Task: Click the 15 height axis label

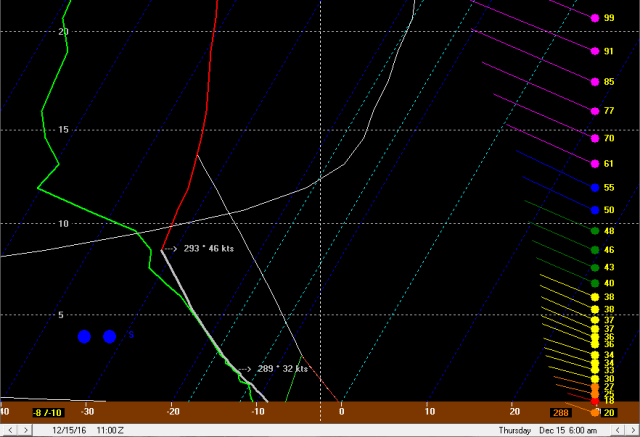Action: [63, 130]
